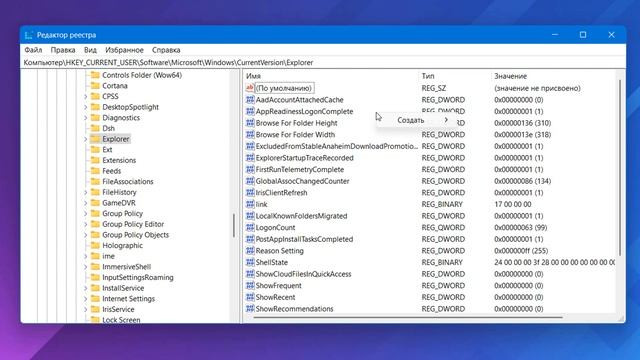640x360 pixels.
Task: Expand the Internet Settings key
Action: click(86, 299)
